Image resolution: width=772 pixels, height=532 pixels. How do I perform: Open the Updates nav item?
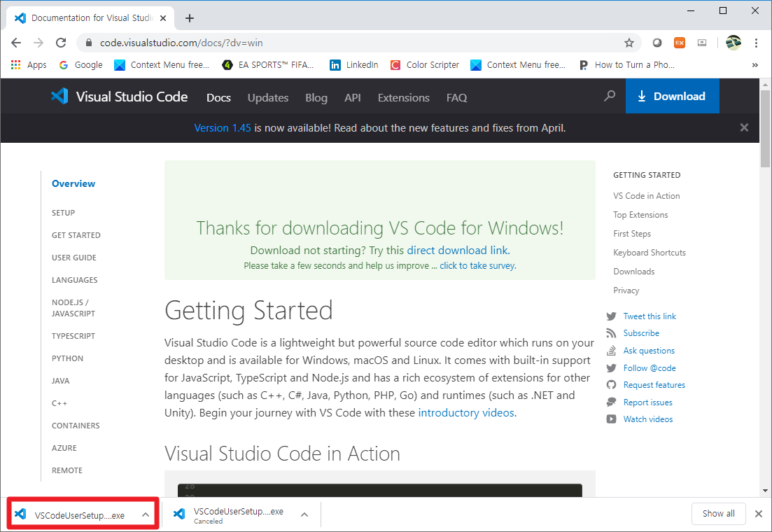[268, 97]
